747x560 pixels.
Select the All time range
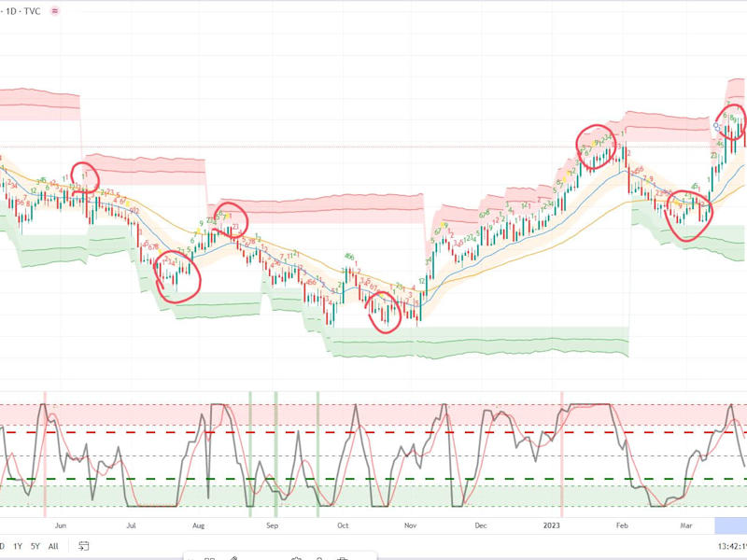[x=53, y=546]
